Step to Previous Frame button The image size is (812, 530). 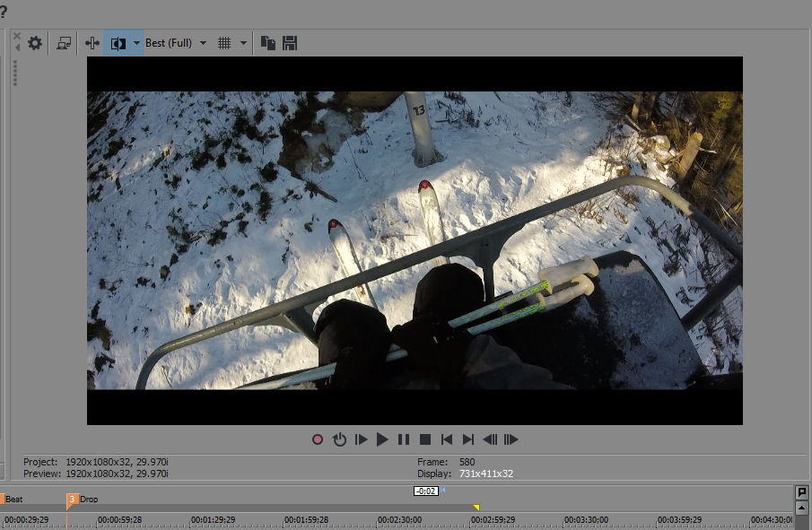[490, 439]
